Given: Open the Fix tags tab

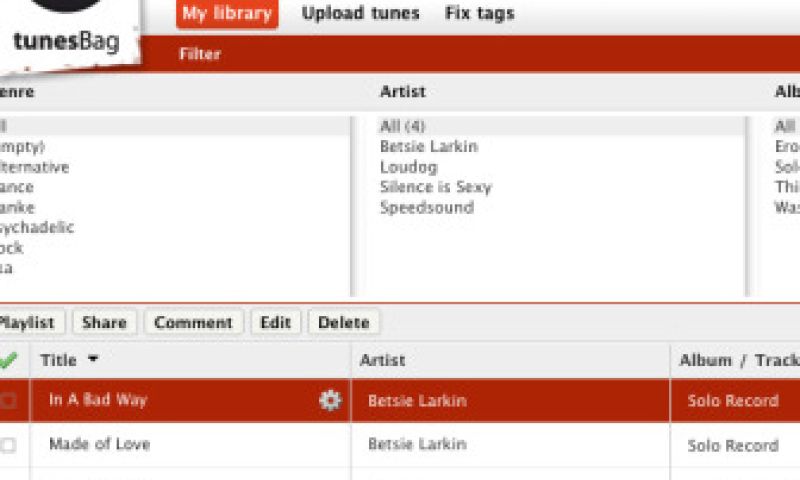Looking at the screenshot, I should 479,14.
